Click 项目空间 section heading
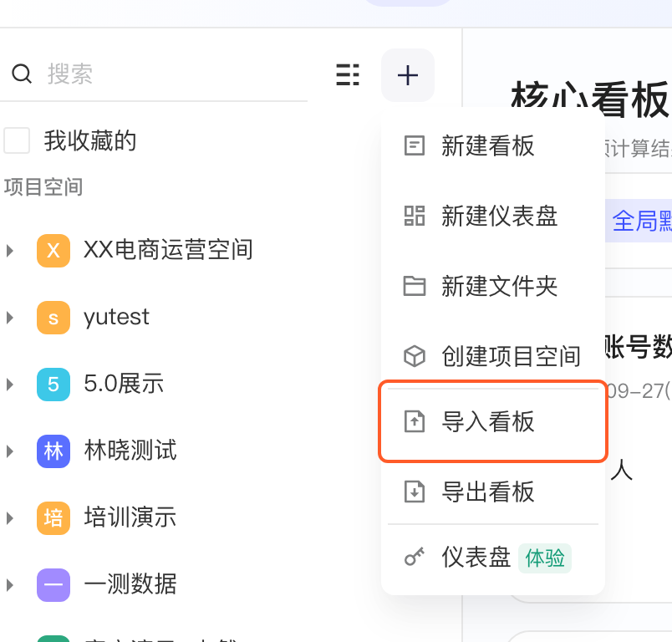This screenshot has width=672, height=642. (x=43, y=187)
